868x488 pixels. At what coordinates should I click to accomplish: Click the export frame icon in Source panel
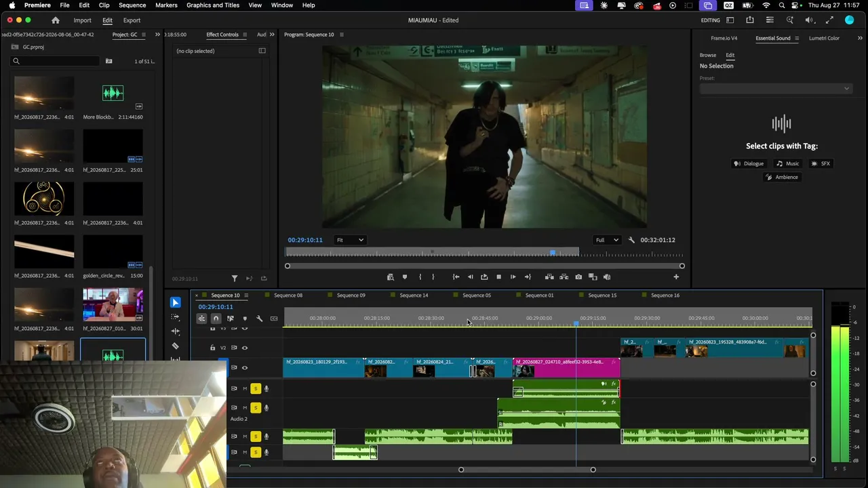[x=264, y=279]
